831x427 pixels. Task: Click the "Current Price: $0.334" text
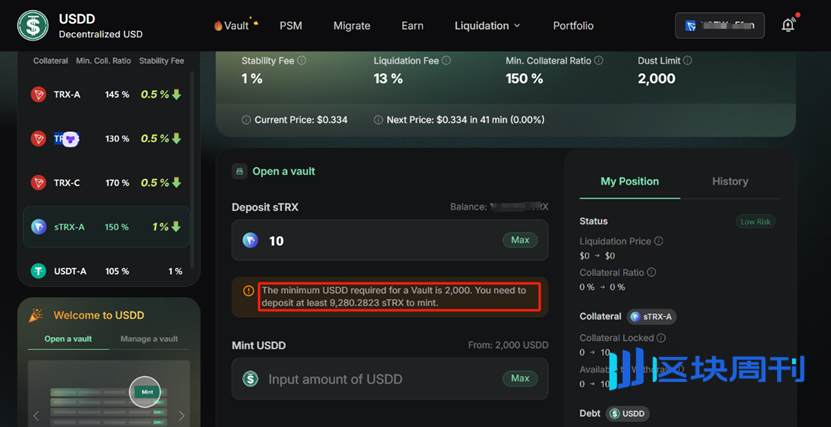coord(301,120)
